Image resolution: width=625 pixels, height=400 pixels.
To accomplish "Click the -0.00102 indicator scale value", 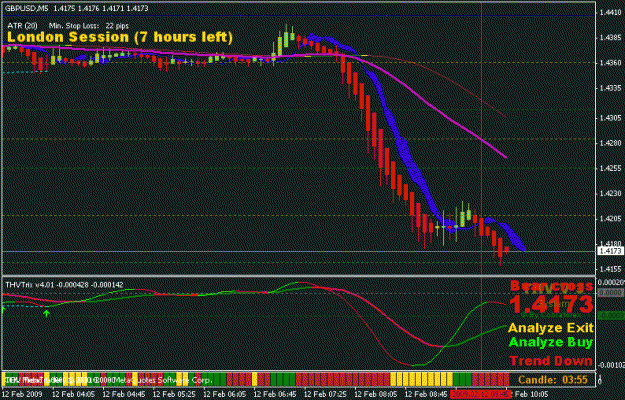I will [611, 365].
